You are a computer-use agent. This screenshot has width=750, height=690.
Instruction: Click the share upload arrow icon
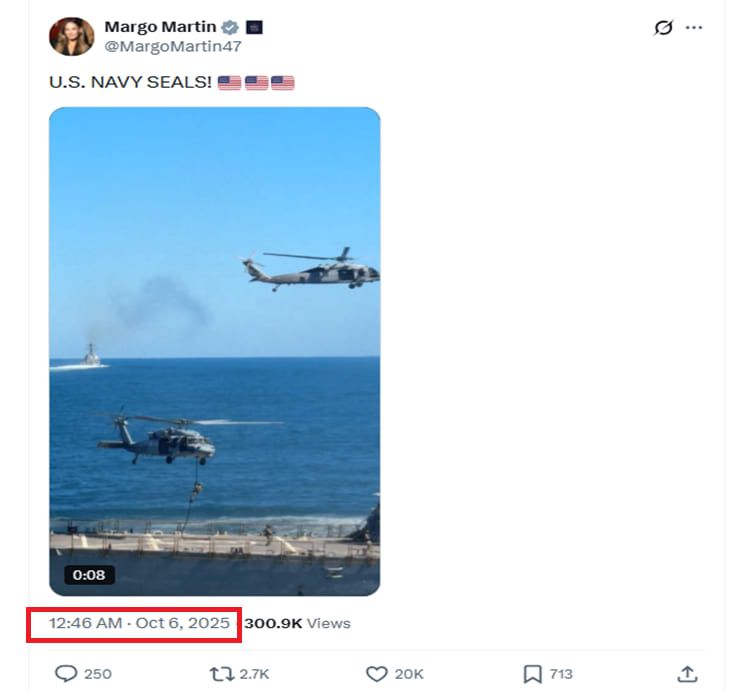coord(687,674)
